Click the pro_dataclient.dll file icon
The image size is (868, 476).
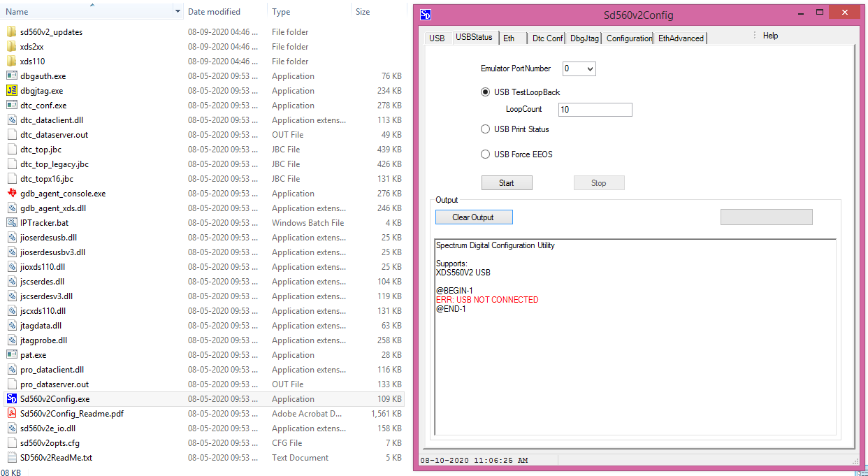(x=11, y=370)
